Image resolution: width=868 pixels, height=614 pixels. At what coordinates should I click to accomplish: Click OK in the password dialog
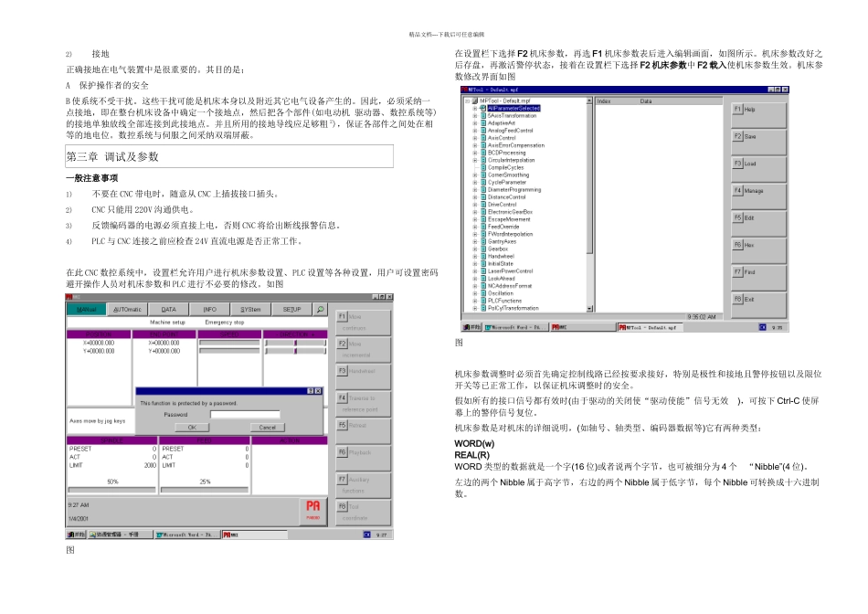coord(192,428)
